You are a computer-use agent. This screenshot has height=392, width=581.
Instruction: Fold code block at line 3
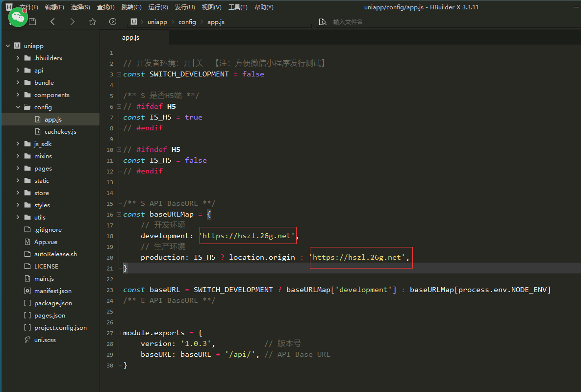(119, 74)
